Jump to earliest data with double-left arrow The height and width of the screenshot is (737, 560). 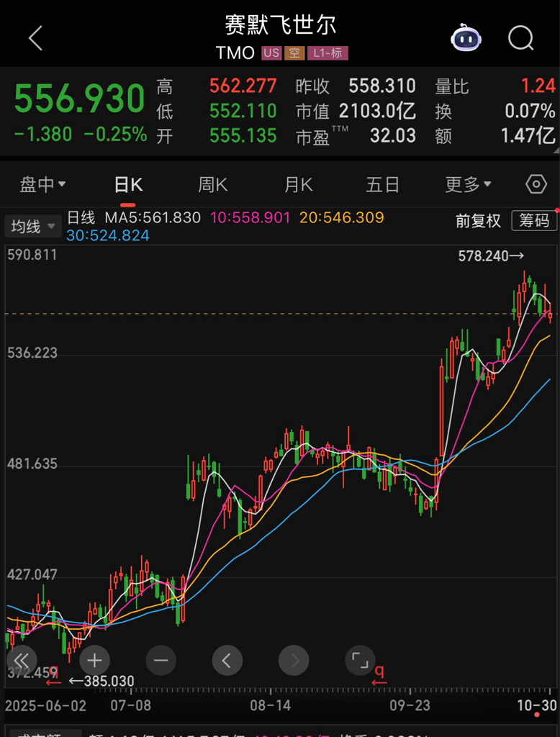click(22, 661)
